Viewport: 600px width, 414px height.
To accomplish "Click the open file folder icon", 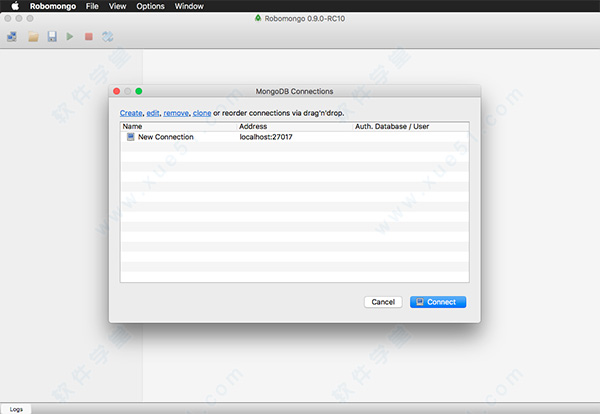I will click(33, 37).
